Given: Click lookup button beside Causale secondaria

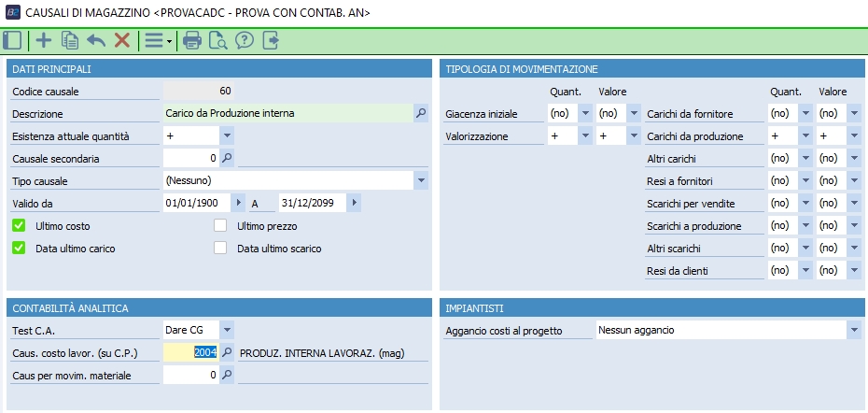Looking at the screenshot, I should 227,158.
